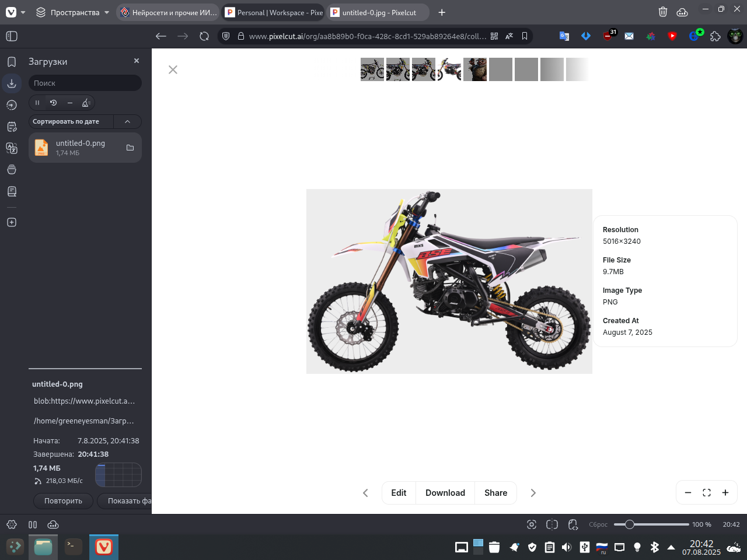Open the Пространства workspaces dropdown
747x560 pixels.
pos(73,12)
